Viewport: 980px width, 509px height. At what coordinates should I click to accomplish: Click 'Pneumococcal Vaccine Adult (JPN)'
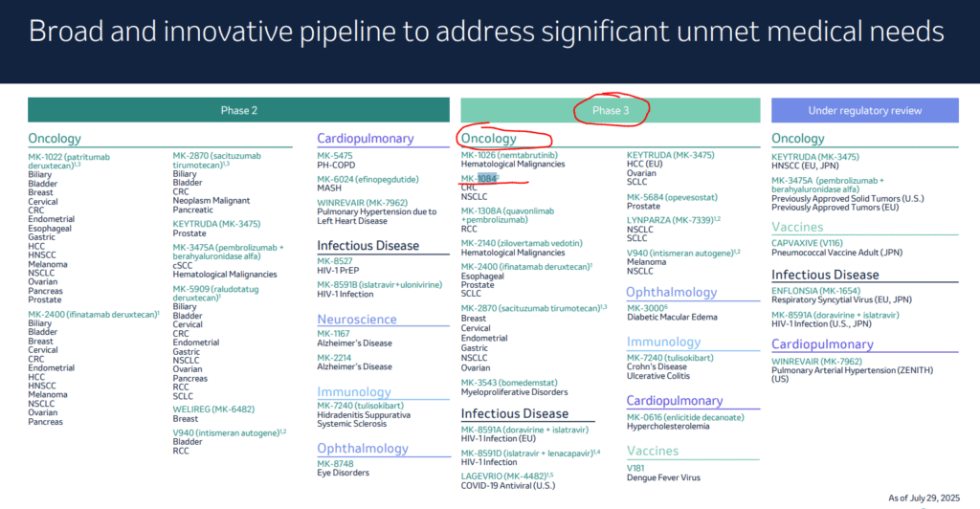click(x=836, y=253)
